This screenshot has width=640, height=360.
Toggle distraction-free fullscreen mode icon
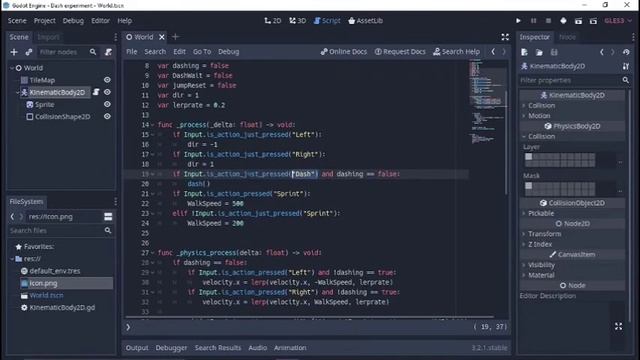(x=505, y=37)
